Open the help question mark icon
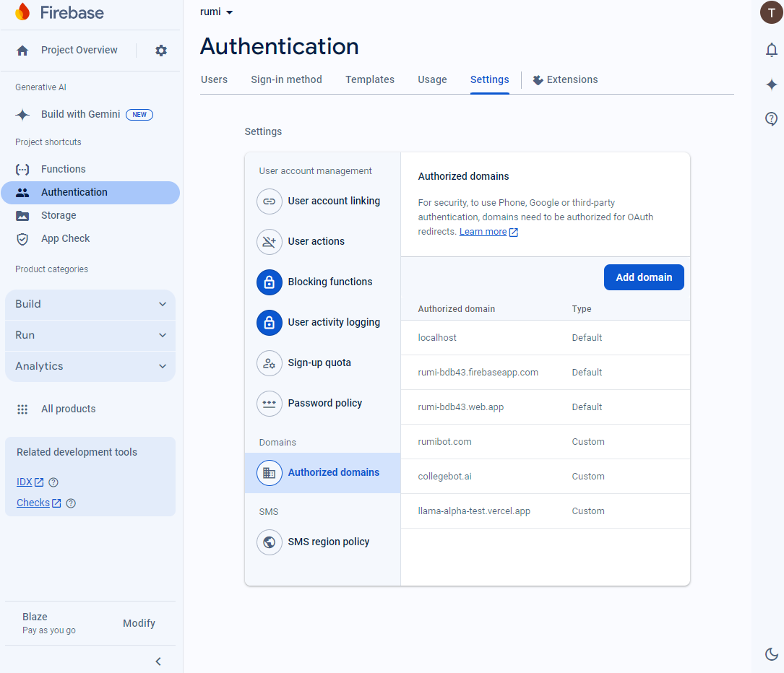Image resolution: width=784 pixels, height=673 pixels. point(771,119)
